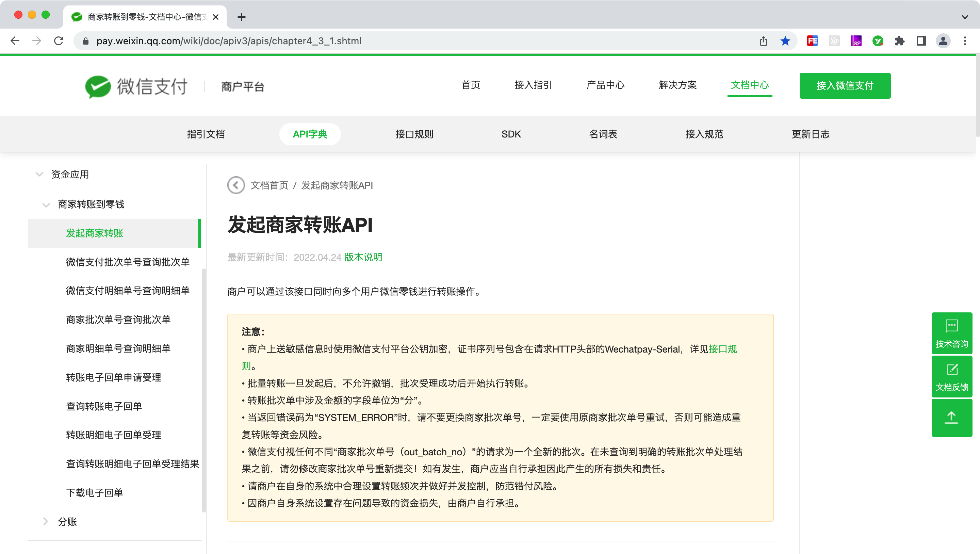
Task: Bookmark star icon in address bar
Action: [785, 41]
